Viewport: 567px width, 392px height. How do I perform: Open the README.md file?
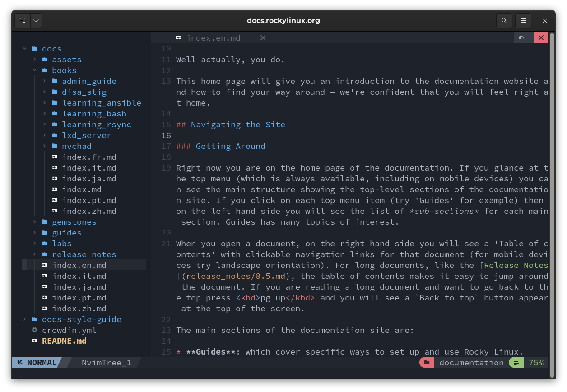click(64, 341)
